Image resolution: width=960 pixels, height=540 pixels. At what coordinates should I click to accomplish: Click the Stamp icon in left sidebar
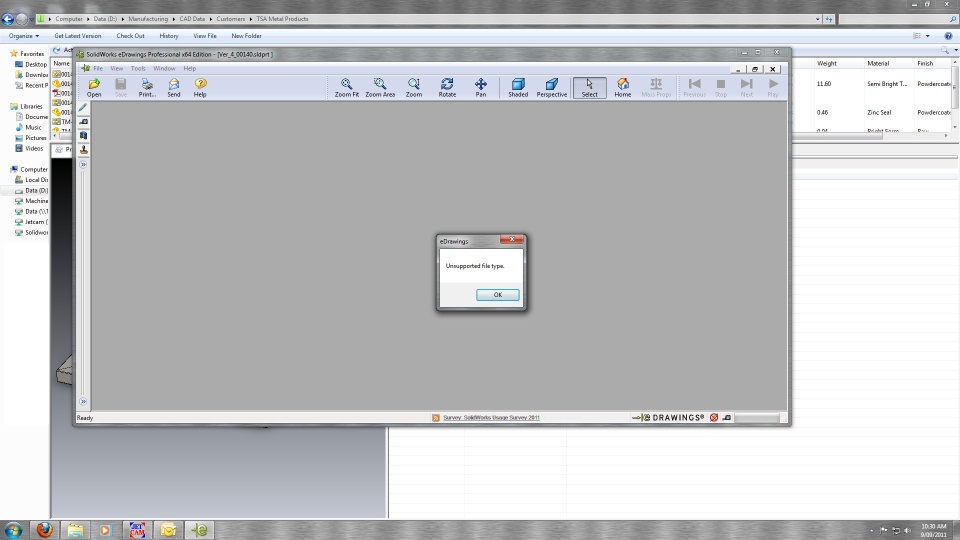pos(83,149)
